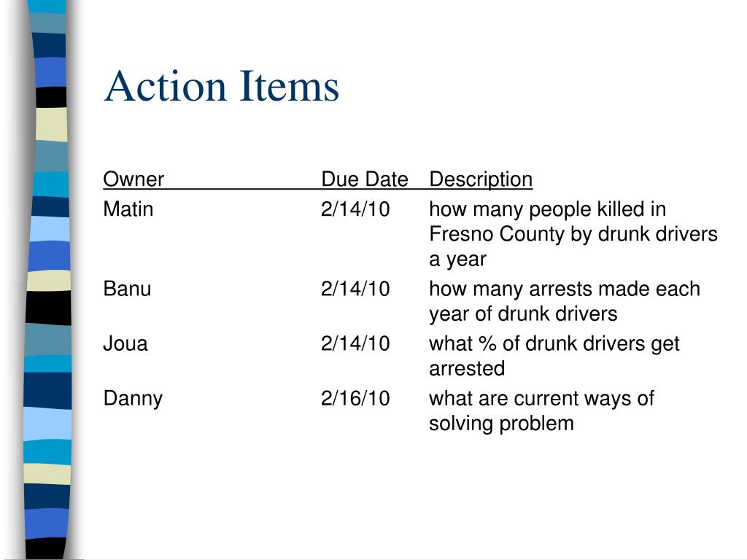Click the owner name 'Matin'
This screenshot has width=747, height=560.
[x=128, y=209]
